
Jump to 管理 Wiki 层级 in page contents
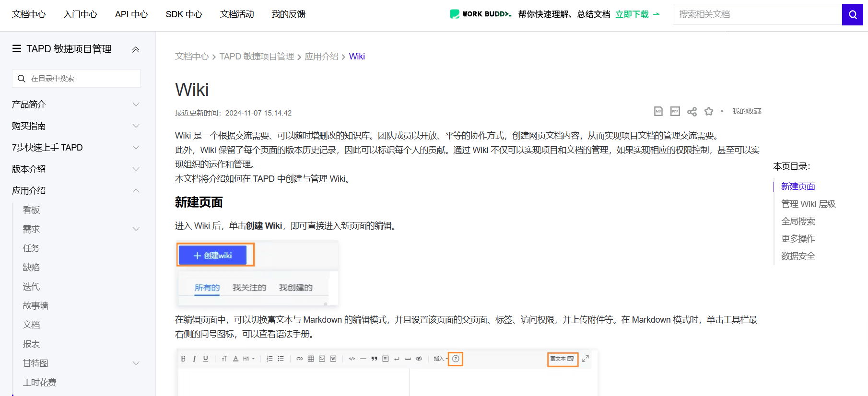809,204
